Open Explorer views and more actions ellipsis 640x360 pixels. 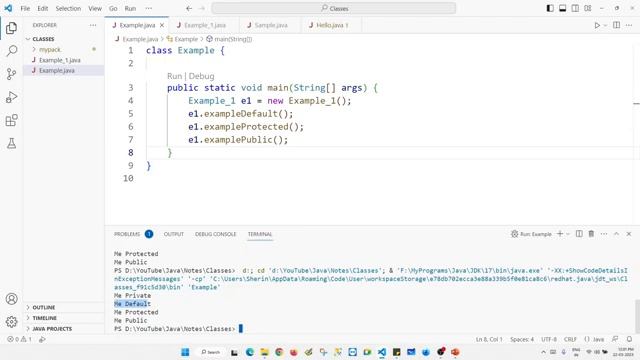[93, 25]
